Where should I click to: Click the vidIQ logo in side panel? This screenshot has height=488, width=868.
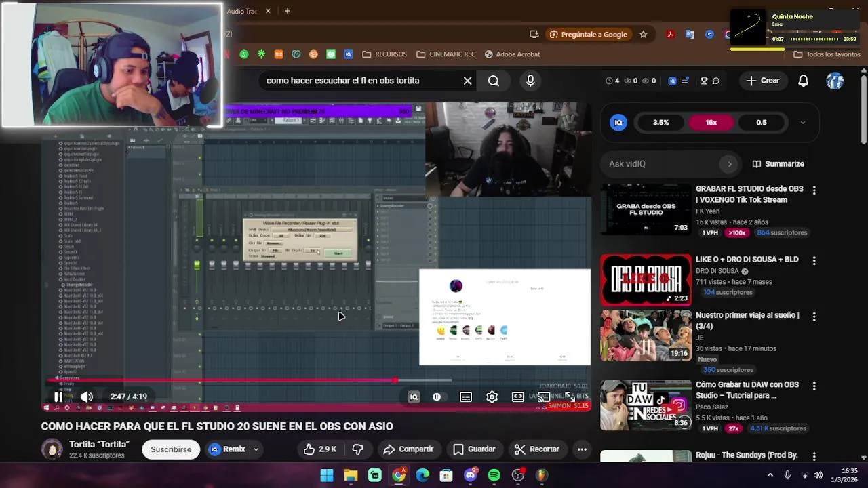coord(618,123)
